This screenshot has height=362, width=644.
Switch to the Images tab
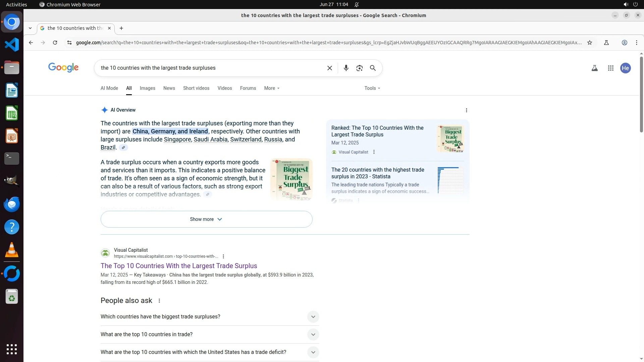[x=147, y=88]
